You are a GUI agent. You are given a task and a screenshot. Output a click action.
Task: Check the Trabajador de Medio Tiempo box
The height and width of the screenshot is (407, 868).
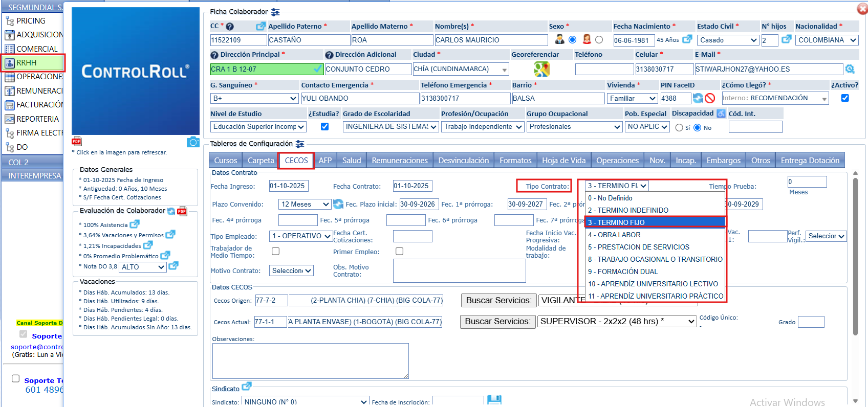[275, 251]
